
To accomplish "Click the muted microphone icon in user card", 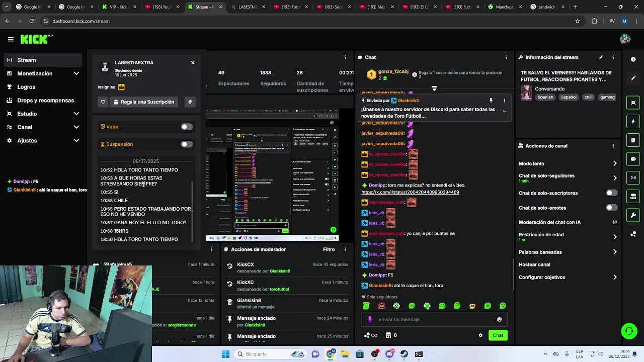I will pos(190,102).
